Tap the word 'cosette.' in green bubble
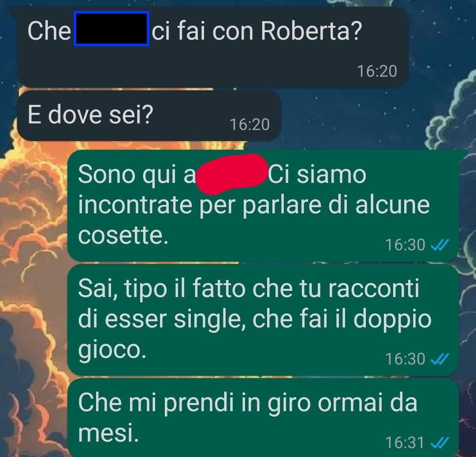476x457 pixels. click(123, 235)
